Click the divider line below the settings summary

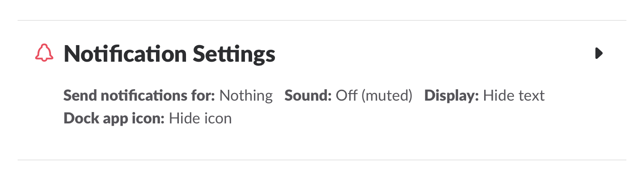(322, 160)
